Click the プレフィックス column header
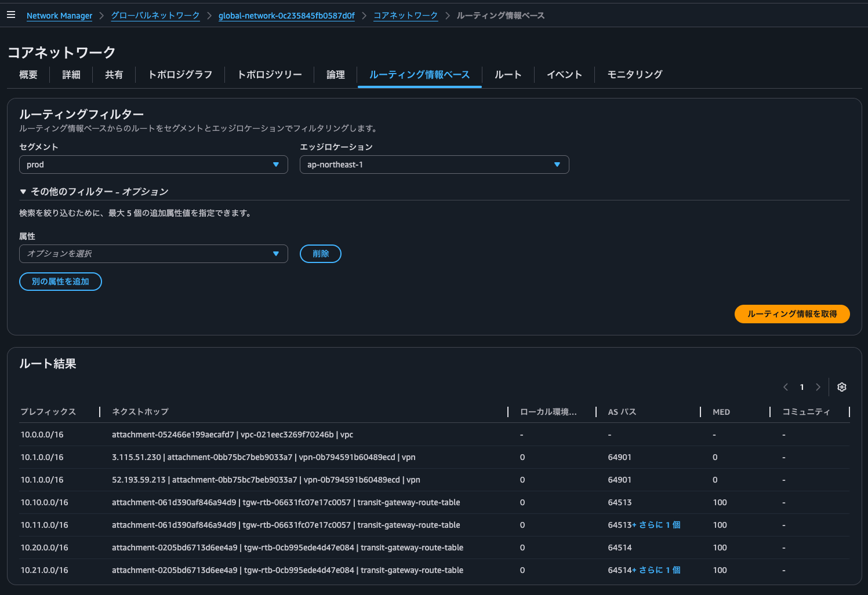This screenshot has width=868, height=595. point(48,412)
